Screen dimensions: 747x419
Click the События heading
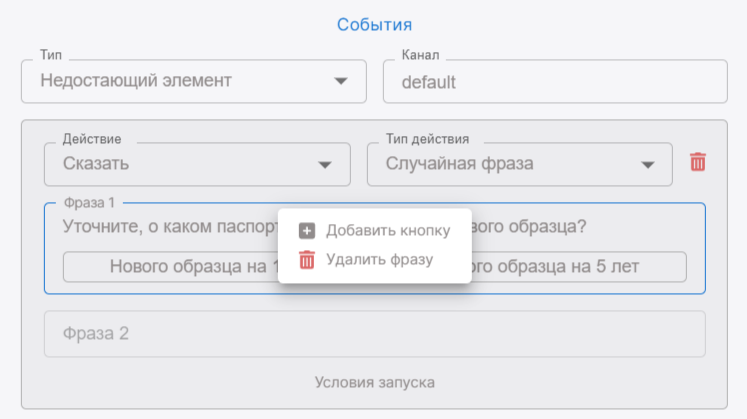(374, 25)
